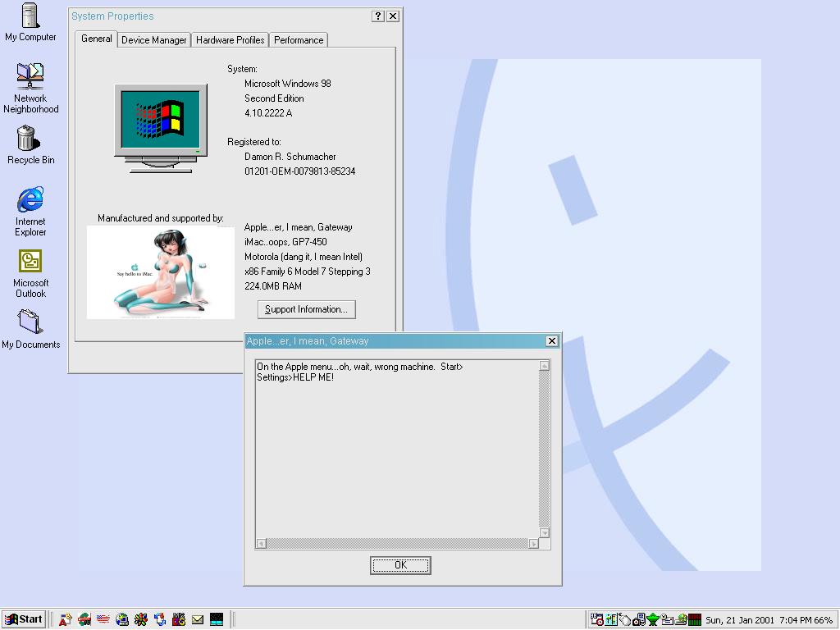Click the green tree icon in system tray
840x630 pixels.
coord(653,619)
